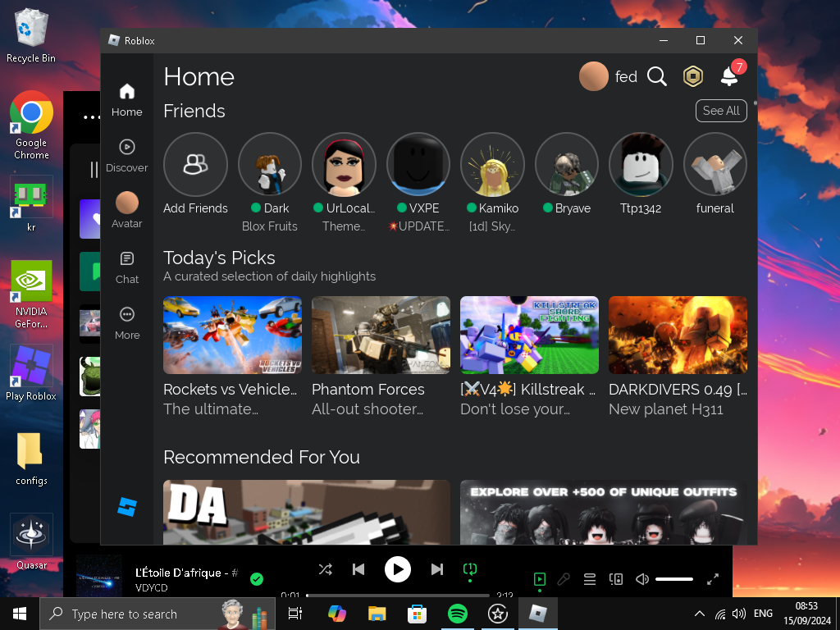The height and width of the screenshot is (630, 840).
Task: Open the Play Roblox desktop shortcut
Action: [31, 373]
